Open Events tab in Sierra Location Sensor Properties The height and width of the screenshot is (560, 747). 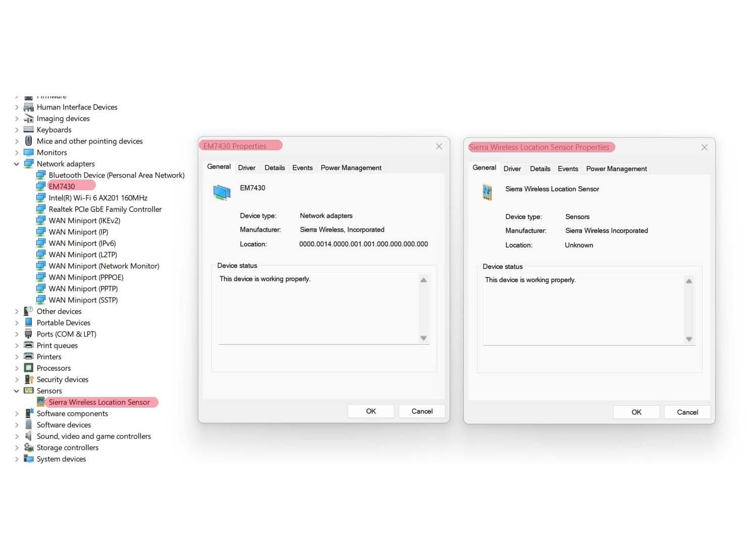(568, 169)
